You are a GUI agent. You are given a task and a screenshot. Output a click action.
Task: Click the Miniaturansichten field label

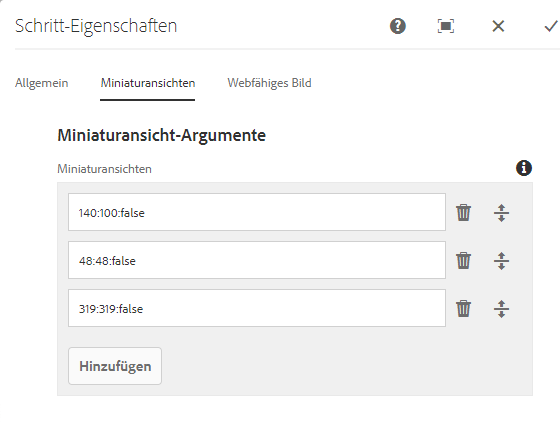tap(104, 169)
